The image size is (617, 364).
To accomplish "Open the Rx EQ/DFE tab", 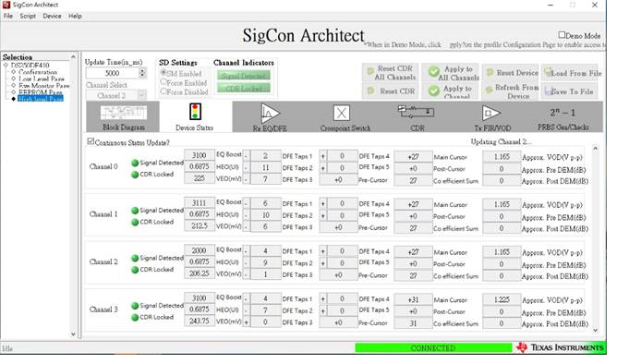I will click(270, 117).
